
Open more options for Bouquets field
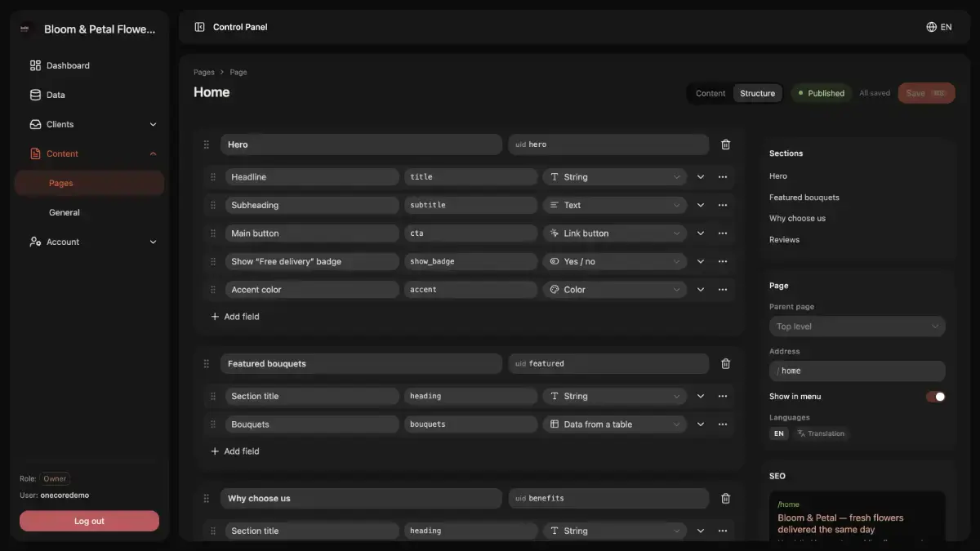click(723, 424)
